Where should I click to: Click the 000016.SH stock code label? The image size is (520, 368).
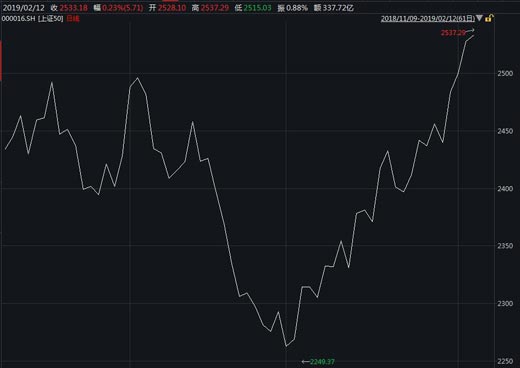[18, 18]
